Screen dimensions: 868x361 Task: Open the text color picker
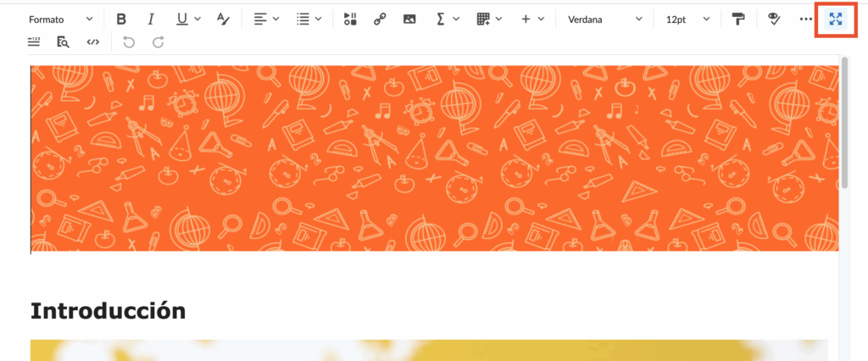pos(223,19)
